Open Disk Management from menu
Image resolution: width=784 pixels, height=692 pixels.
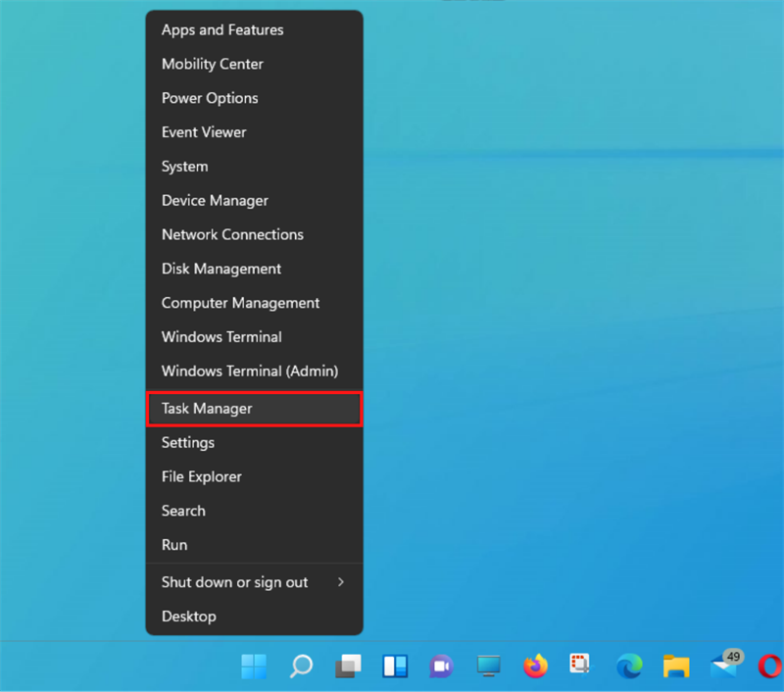click(254, 269)
